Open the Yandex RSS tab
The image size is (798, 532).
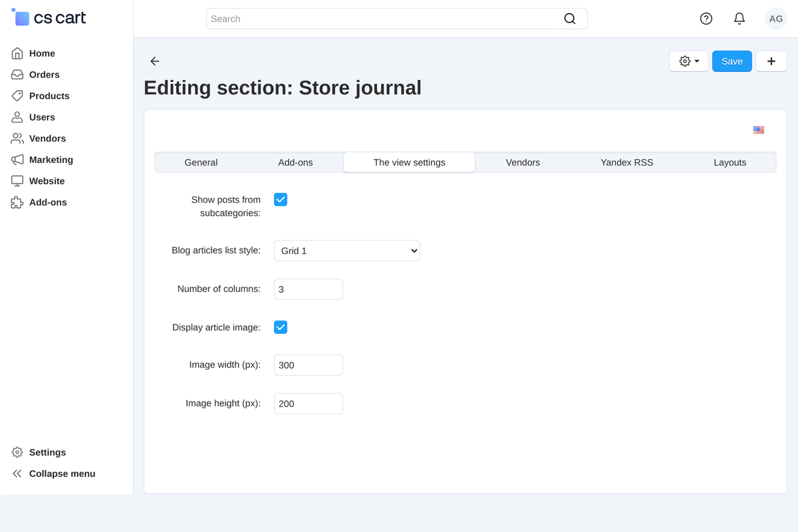click(x=627, y=162)
